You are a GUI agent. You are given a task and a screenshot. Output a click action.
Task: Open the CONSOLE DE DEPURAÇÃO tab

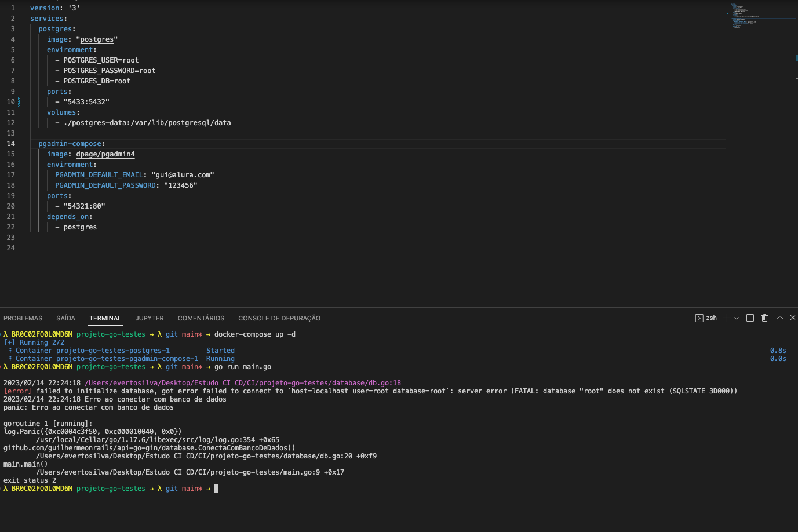279,318
